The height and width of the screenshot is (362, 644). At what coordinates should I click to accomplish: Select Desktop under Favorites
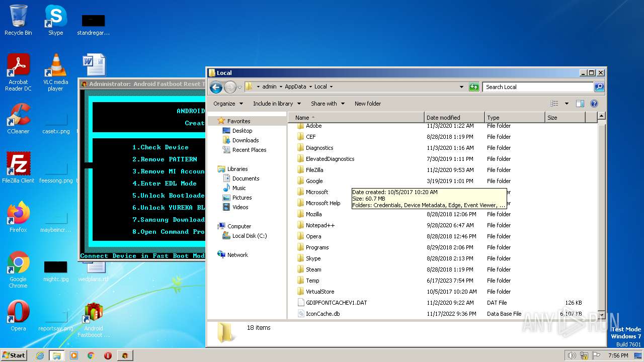242,131
